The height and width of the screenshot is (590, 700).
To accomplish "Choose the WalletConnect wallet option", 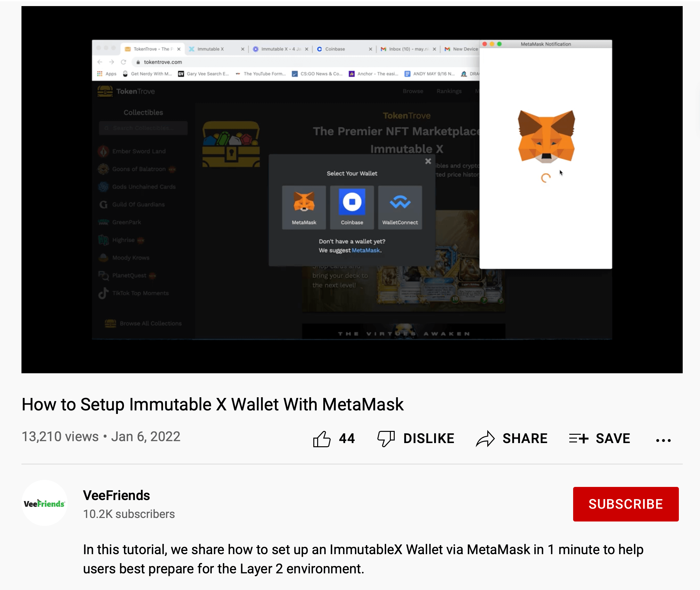I will click(400, 207).
